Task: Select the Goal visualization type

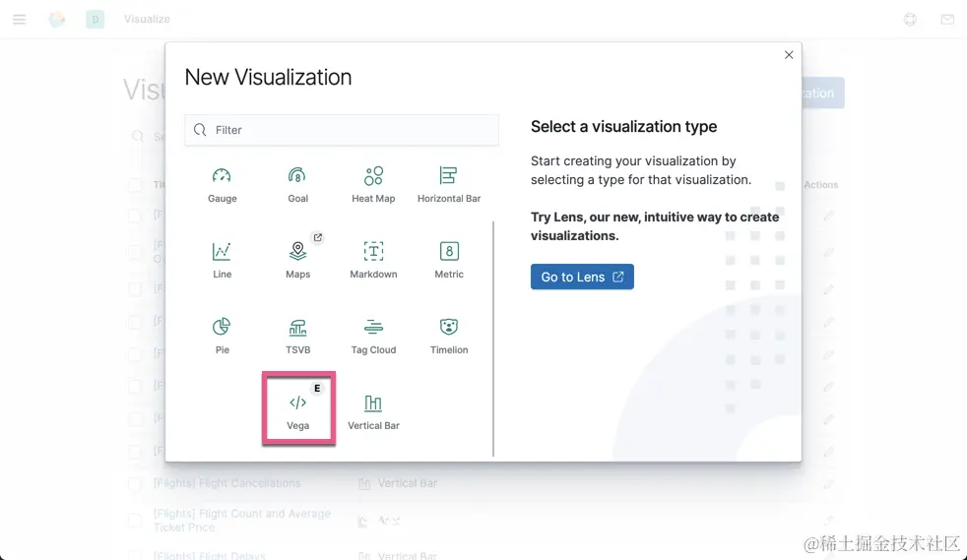Action: (x=297, y=185)
